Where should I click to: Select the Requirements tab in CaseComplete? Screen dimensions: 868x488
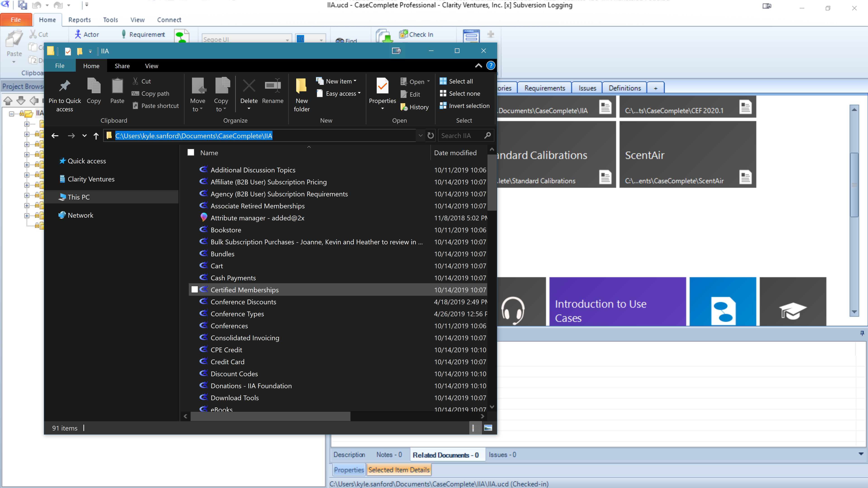click(x=544, y=88)
